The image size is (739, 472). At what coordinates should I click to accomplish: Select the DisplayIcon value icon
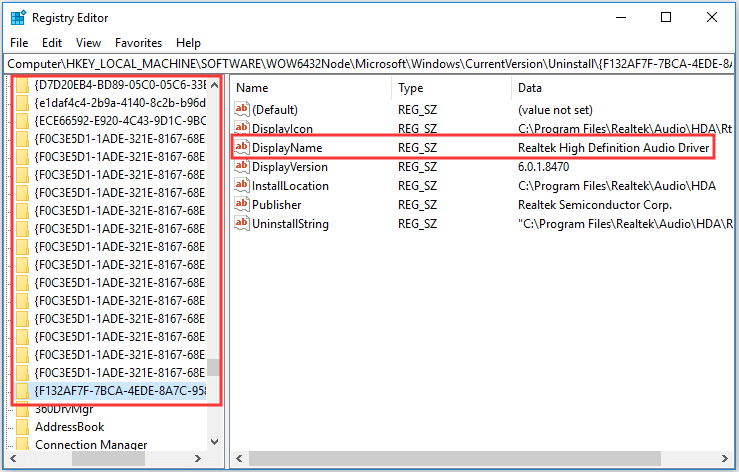(x=241, y=128)
